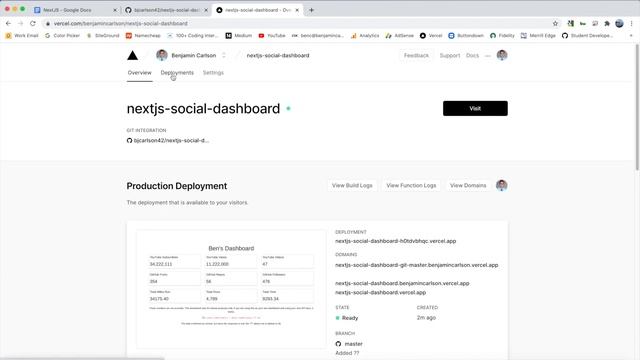
Task: Open the Buttondown bookmark
Action: click(466, 36)
